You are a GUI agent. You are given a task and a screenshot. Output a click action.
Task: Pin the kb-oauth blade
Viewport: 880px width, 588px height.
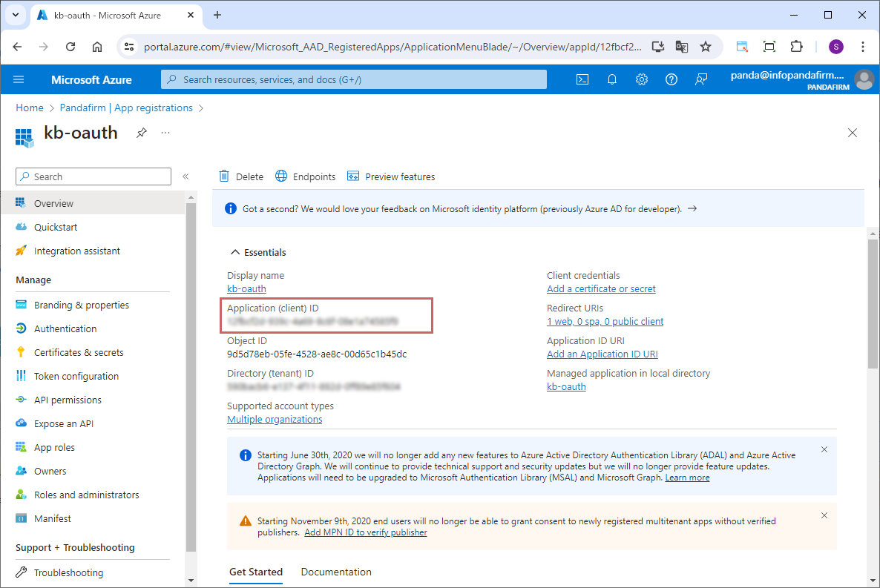141,133
